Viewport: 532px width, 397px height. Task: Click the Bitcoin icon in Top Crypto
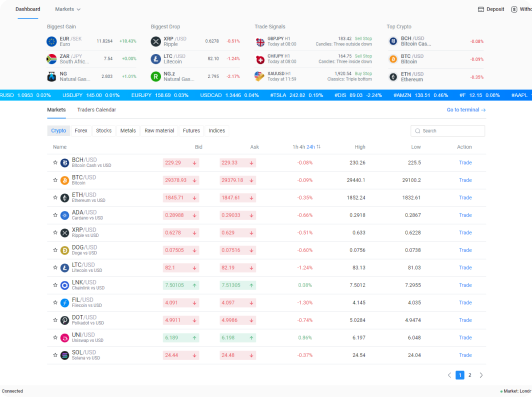[x=393, y=59]
